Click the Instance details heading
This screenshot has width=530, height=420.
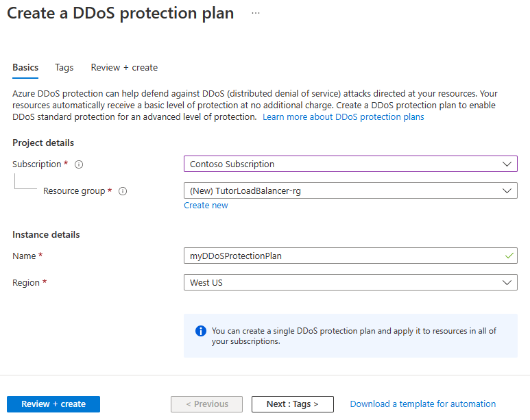click(46, 235)
